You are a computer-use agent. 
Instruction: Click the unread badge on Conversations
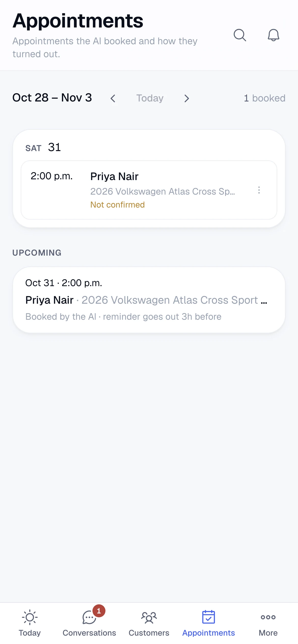pos(99,611)
